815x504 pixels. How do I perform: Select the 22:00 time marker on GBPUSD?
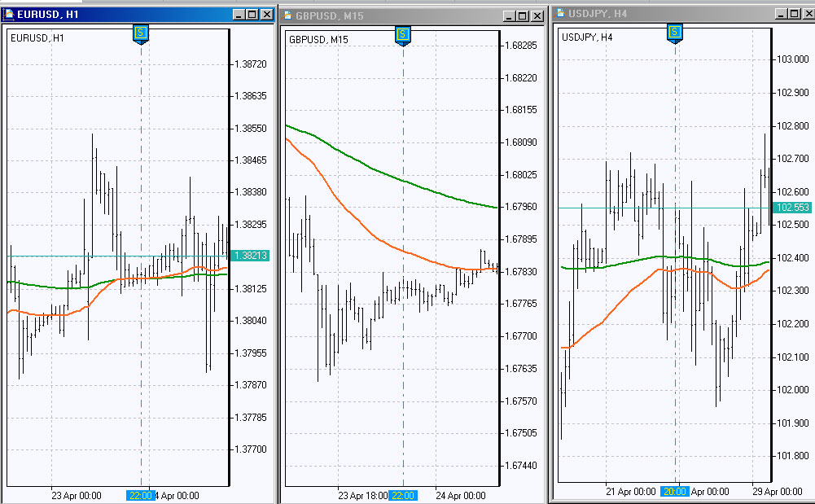click(402, 495)
